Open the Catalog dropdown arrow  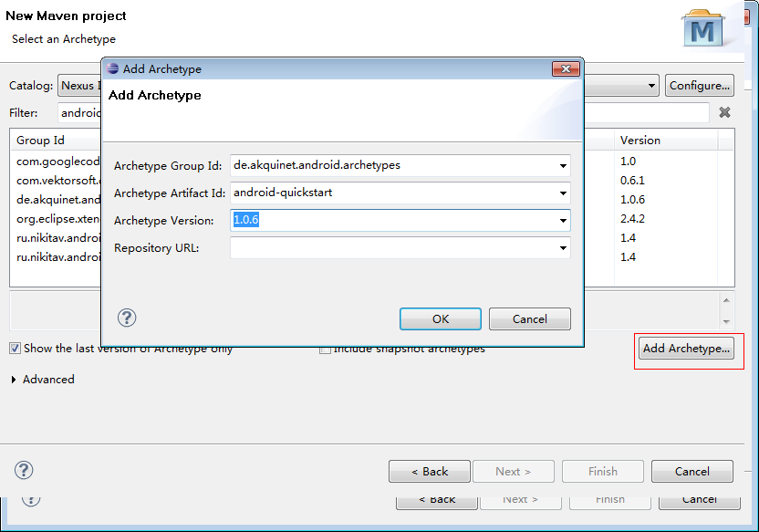(x=651, y=86)
